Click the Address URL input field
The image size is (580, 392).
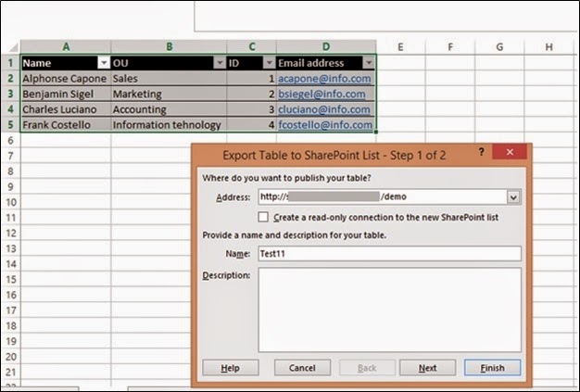(383, 197)
